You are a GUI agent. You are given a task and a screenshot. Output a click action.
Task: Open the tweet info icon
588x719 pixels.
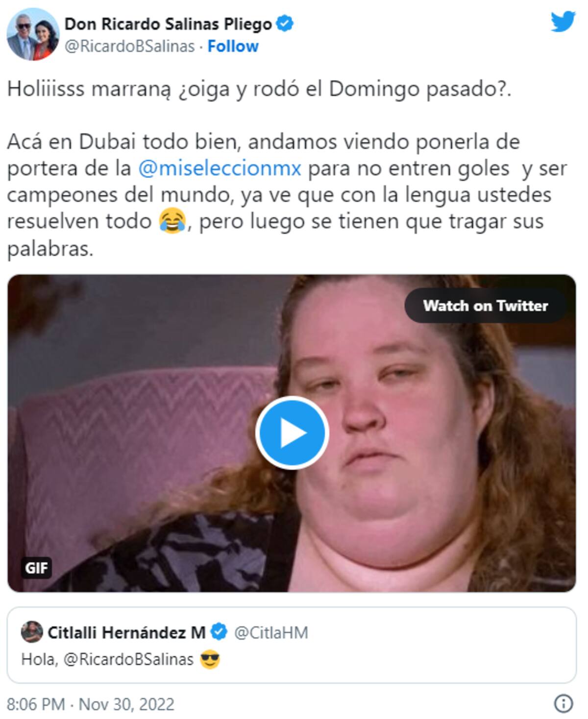pyautogui.click(x=563, y=703)
